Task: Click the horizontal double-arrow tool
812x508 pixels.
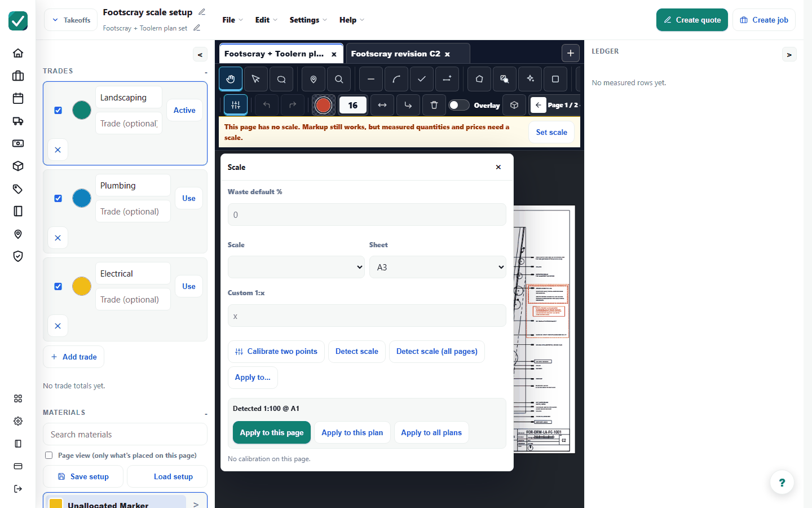Action: click(382, 105)
